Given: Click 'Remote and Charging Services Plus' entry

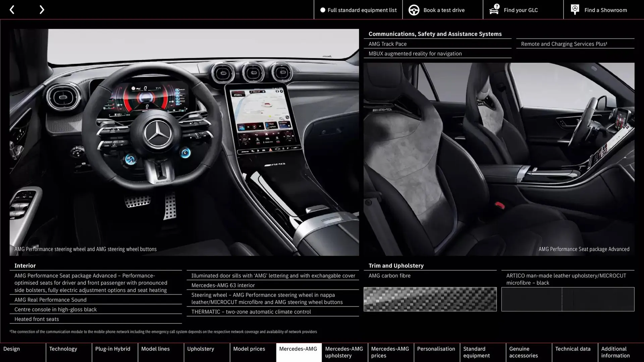Looking at the screenshot, I should click(564, 44).
